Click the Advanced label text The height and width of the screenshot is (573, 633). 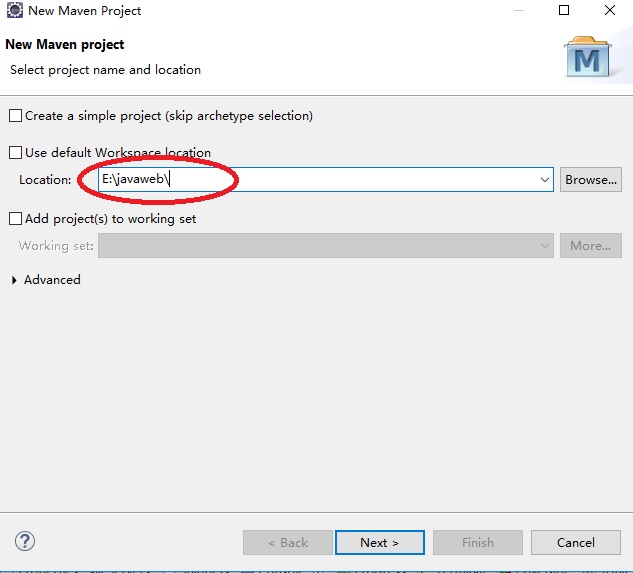pyautogui.click(x=52, y=280)
